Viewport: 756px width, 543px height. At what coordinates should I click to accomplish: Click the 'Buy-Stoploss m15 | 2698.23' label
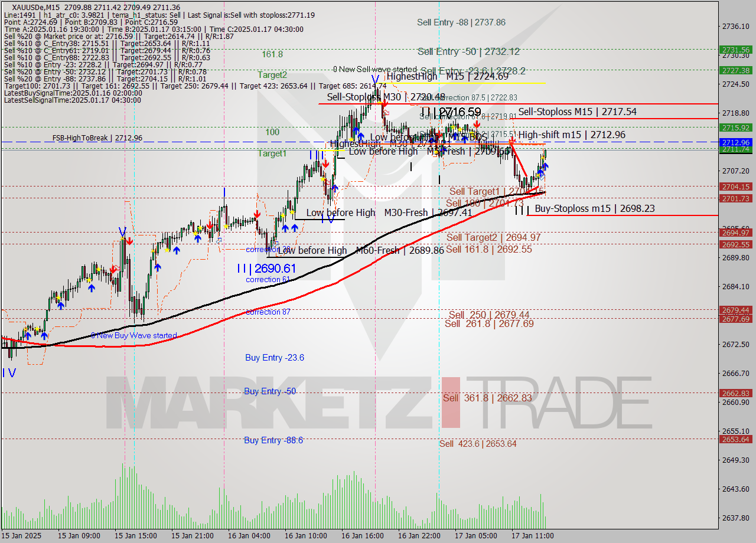point(595,209)
